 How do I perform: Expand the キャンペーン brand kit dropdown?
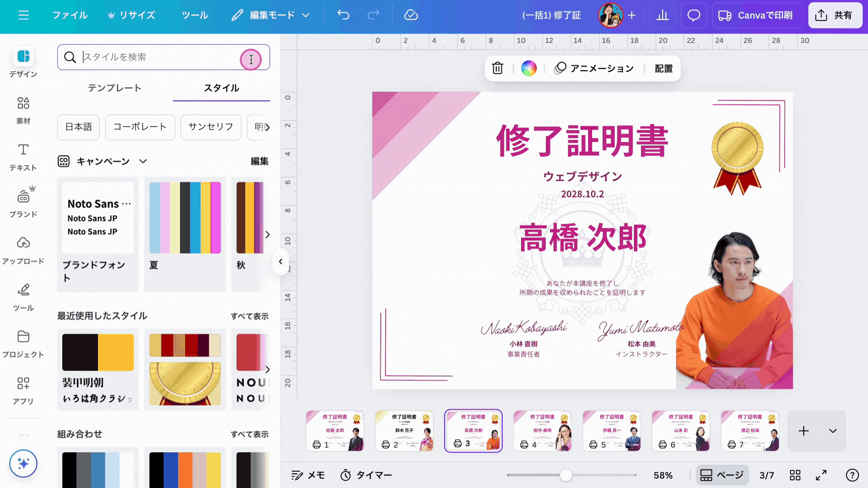[x=143, y=161]
